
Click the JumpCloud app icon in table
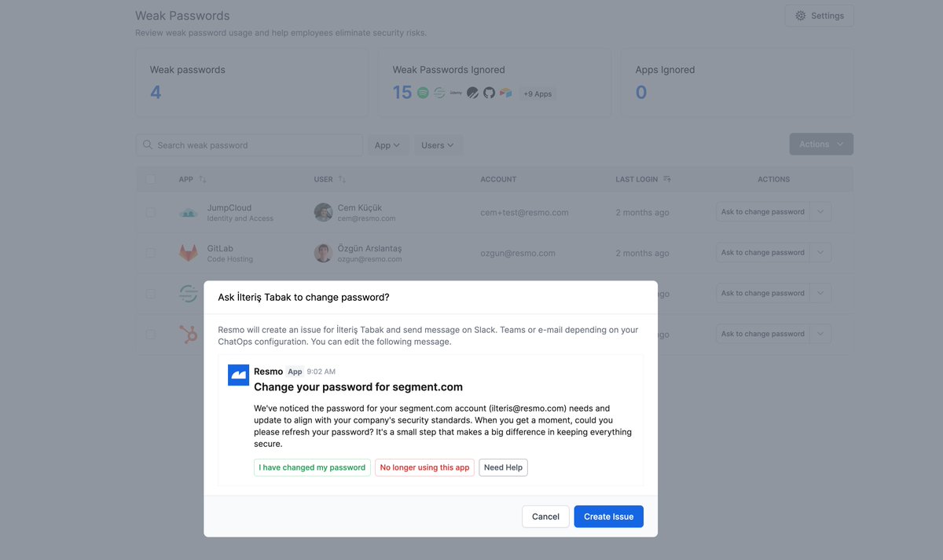[x=189, y=212]
